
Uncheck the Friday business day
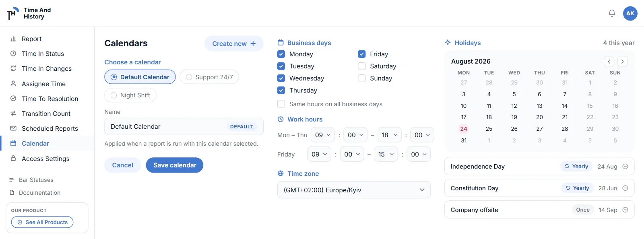coord(362,54)
